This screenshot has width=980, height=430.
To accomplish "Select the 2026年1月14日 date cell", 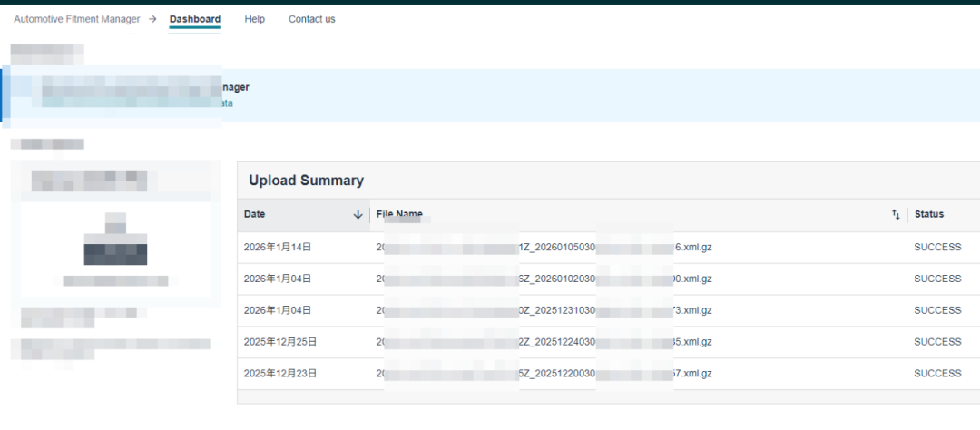I will [278, 248].
